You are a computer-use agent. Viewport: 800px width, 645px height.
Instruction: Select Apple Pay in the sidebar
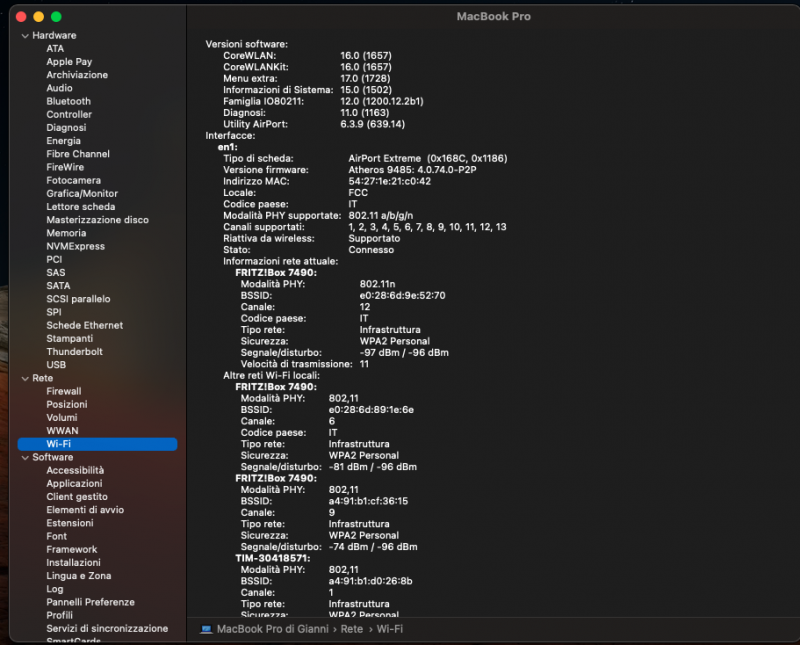[69, 62]
